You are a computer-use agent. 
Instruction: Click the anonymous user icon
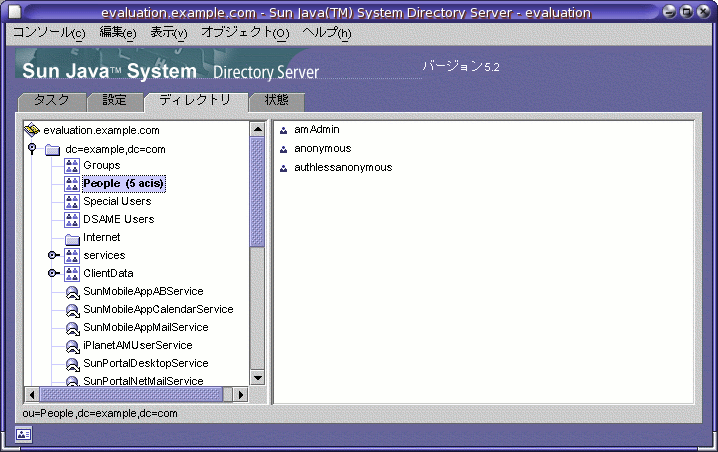coord(283,149)
